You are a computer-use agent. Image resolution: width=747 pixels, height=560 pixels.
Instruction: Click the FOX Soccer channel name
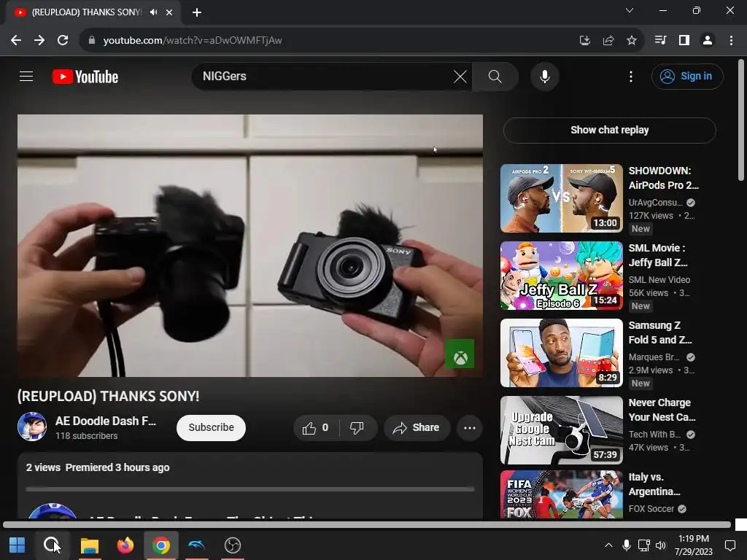point(651,508)
